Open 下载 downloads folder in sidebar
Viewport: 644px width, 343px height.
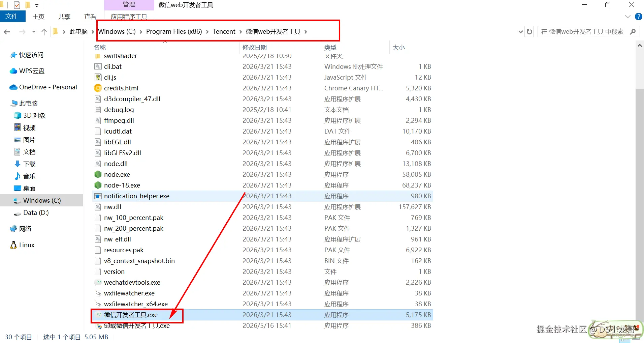[25, 164]
